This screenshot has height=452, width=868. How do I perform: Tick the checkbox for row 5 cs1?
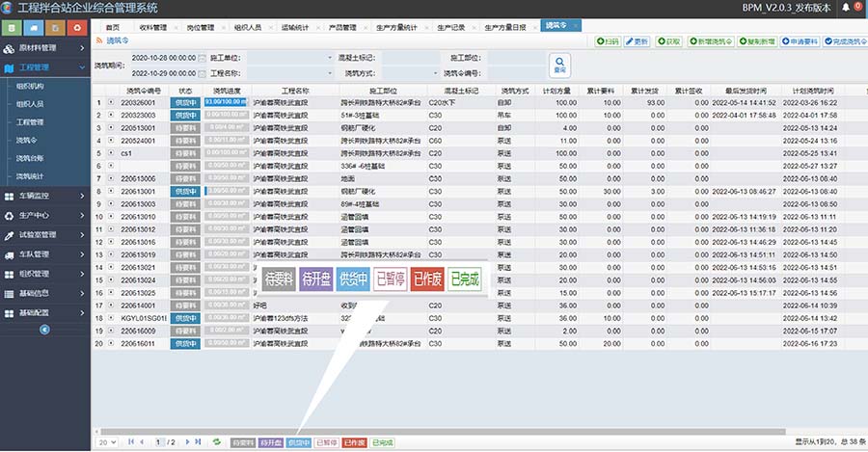(111, 152)
